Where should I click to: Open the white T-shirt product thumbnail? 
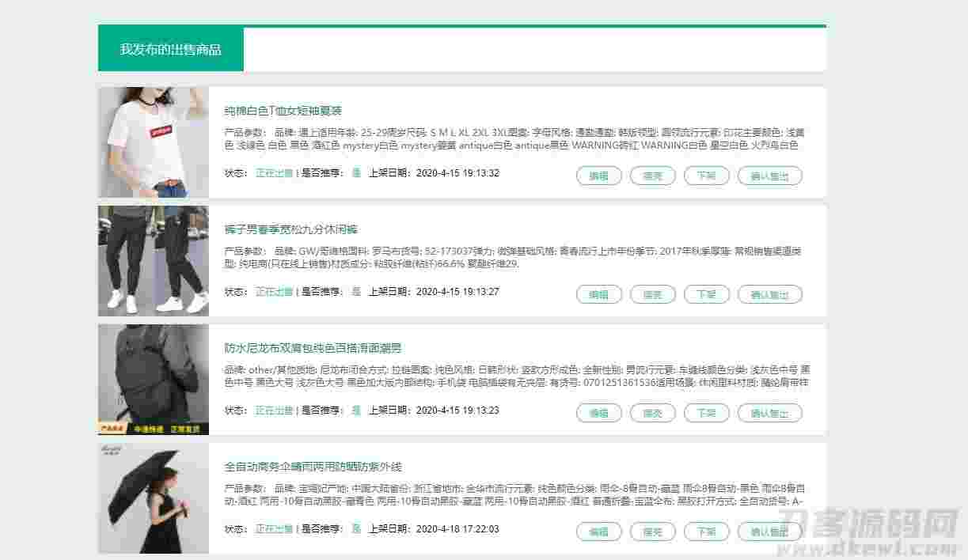click(154, 142)
